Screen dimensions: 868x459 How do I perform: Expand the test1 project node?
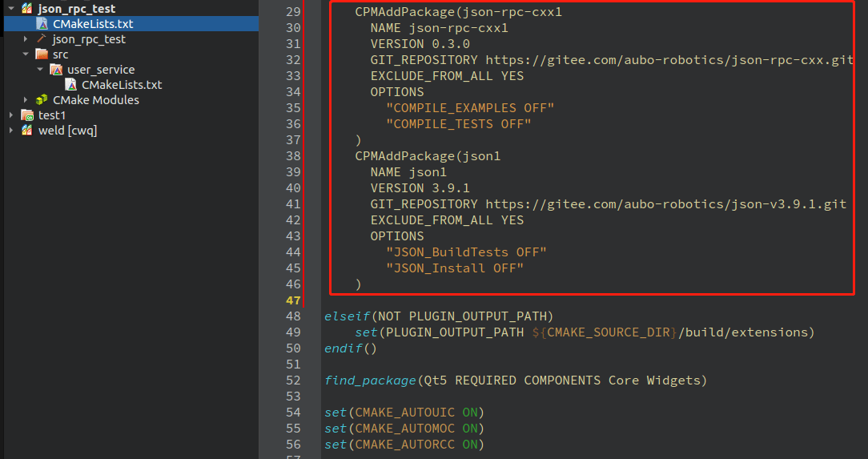pyautogui.click(x=11, y=115)
